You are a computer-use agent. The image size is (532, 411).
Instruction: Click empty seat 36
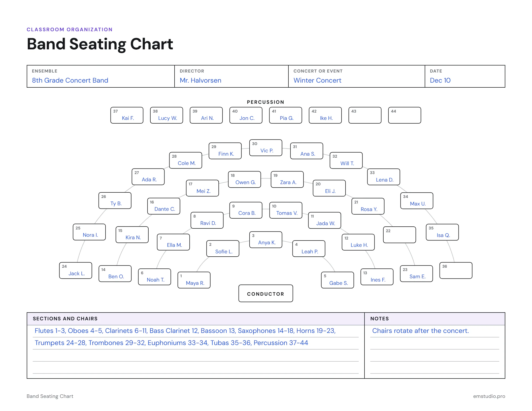456,270
